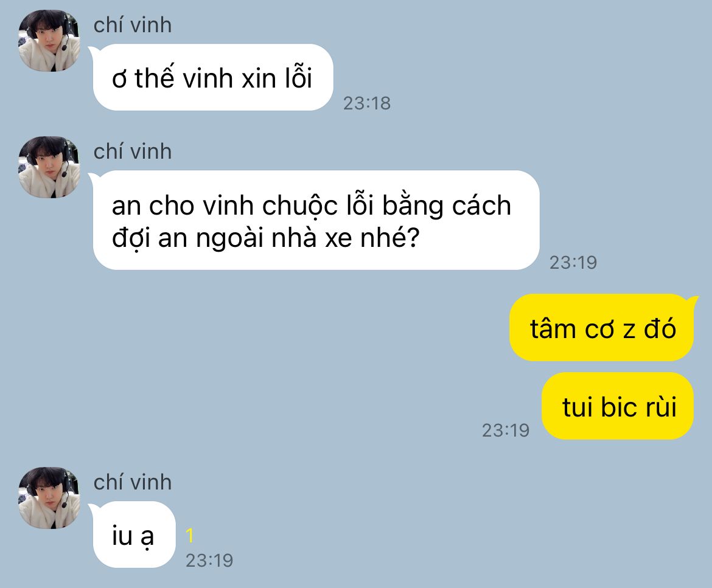Image resolution: width=712 pixels, height=588 pixels.
Task: Click the 23:19 timestamp under the unread count
Action: pyautogui.click(x=209, y=561)
